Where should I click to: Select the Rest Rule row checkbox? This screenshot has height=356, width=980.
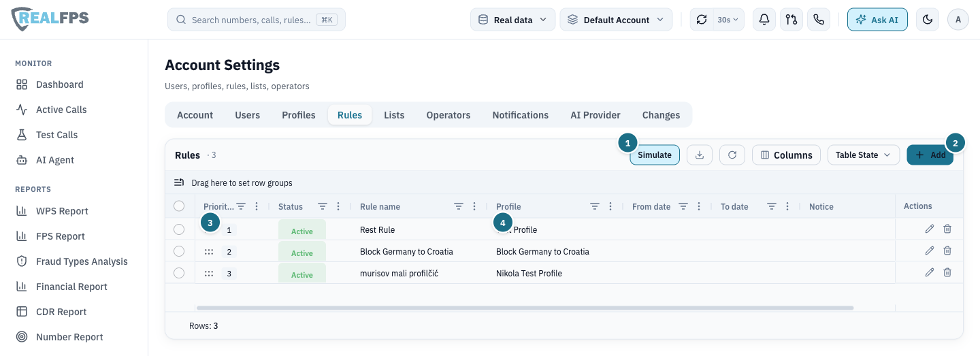coord(179,229)
